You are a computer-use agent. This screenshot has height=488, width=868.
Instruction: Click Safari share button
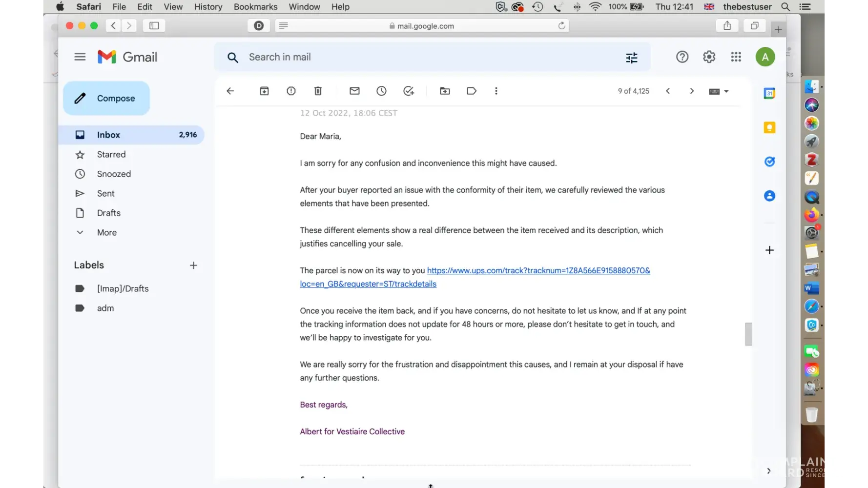click(727, 25)
